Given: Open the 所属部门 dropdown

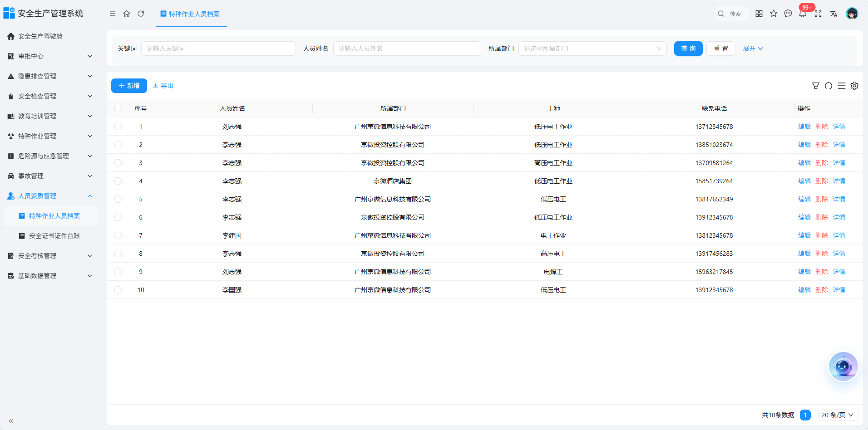Looking at the screenshot, I should click(x=592, y=49).
